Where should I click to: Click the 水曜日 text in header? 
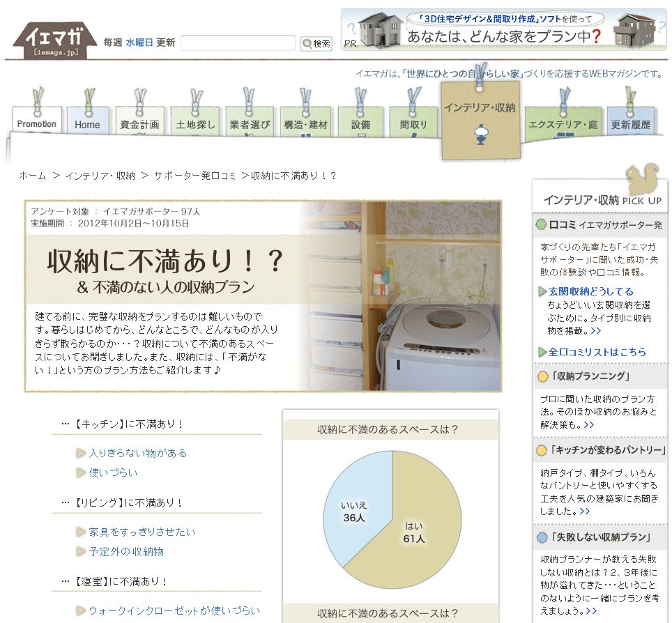(139, 43)
